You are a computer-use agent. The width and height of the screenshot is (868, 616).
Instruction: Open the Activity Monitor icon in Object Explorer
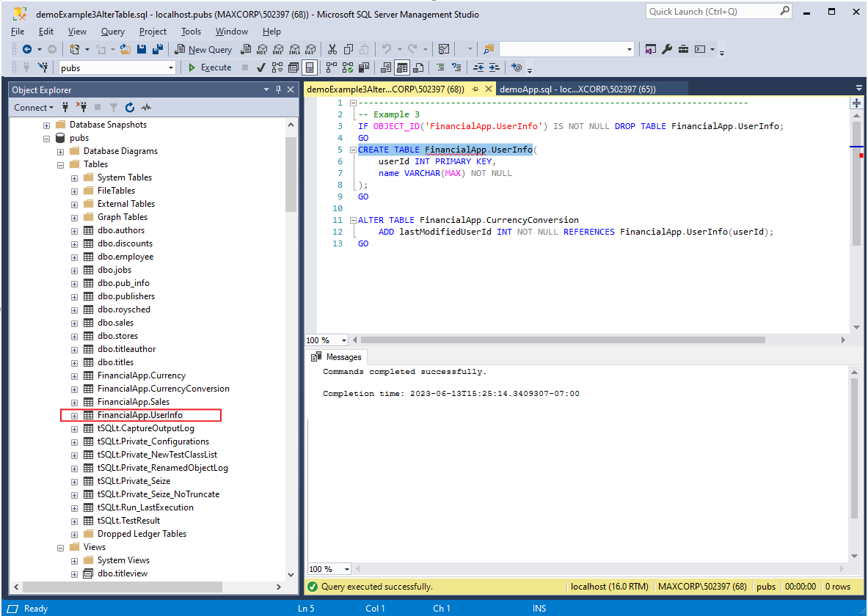click(145, 108)
